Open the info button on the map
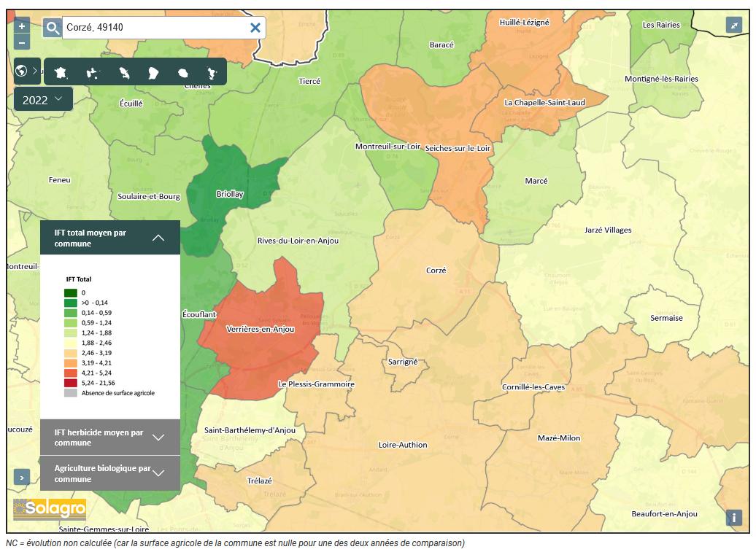 tap(733, 518)
